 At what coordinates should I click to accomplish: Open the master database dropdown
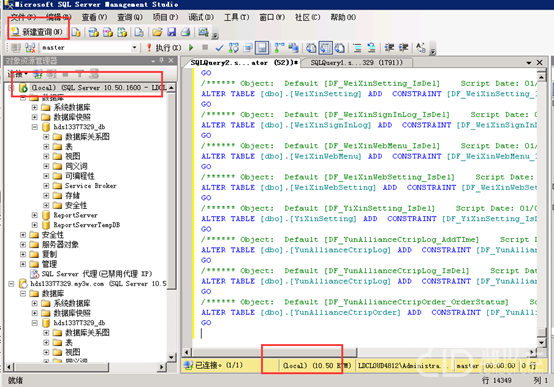(134, 47)
